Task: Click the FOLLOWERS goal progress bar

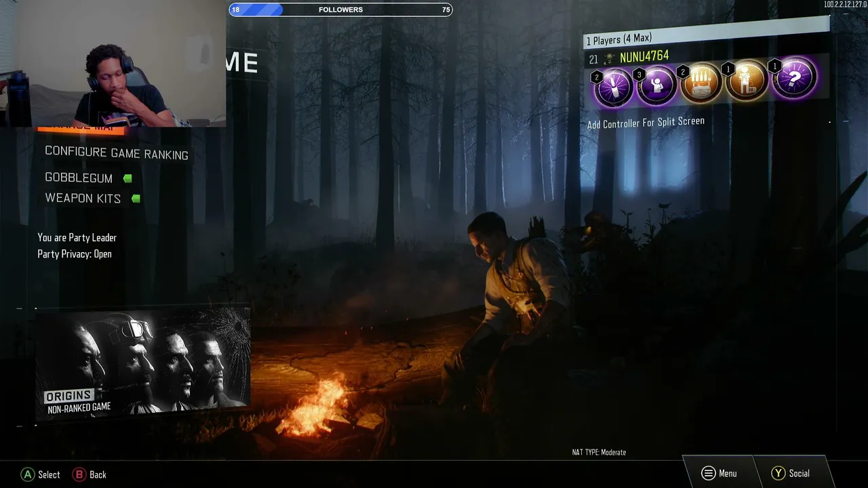Action: click(340, 9)
